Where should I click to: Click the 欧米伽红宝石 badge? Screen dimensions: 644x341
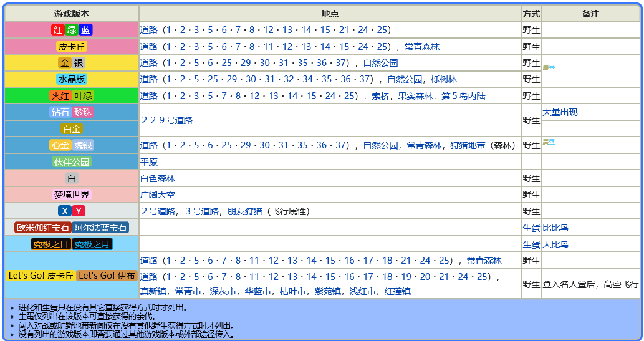point(43,228)
